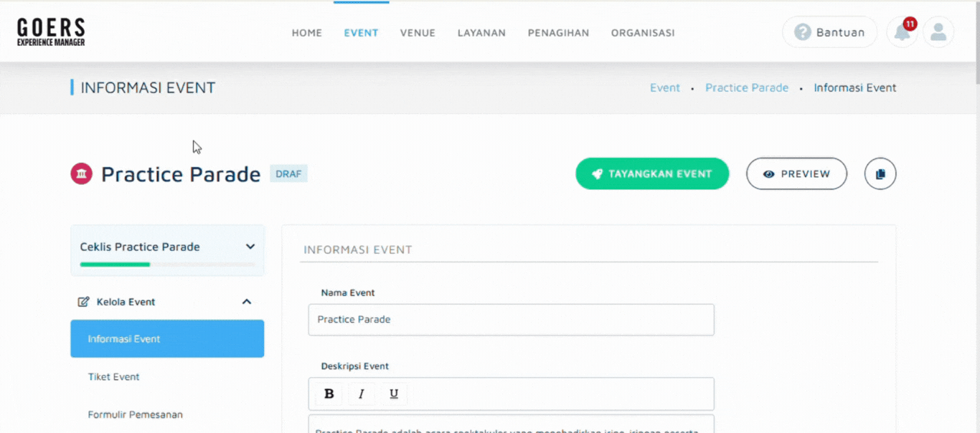This screenshot has width=980, height=433.
Task: Click the GOERS Experience Manager logo
Action: 51,32
